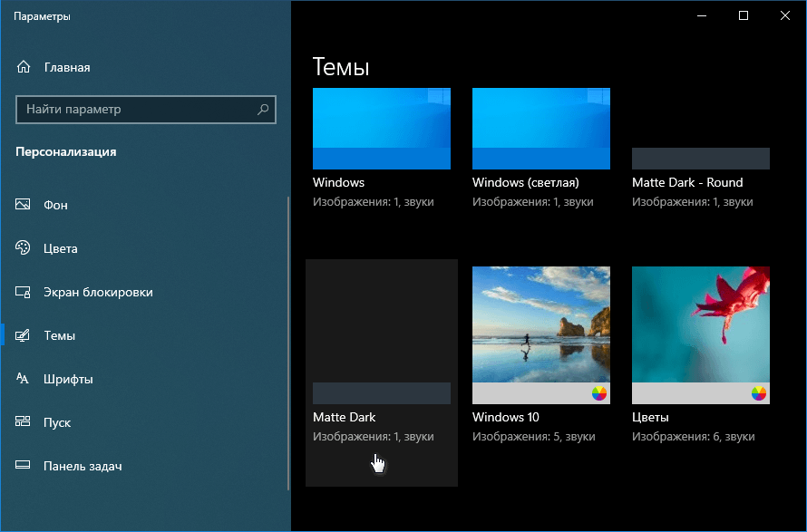
Task: Click the Matte Dark theme name
Action: pos(345,417)
